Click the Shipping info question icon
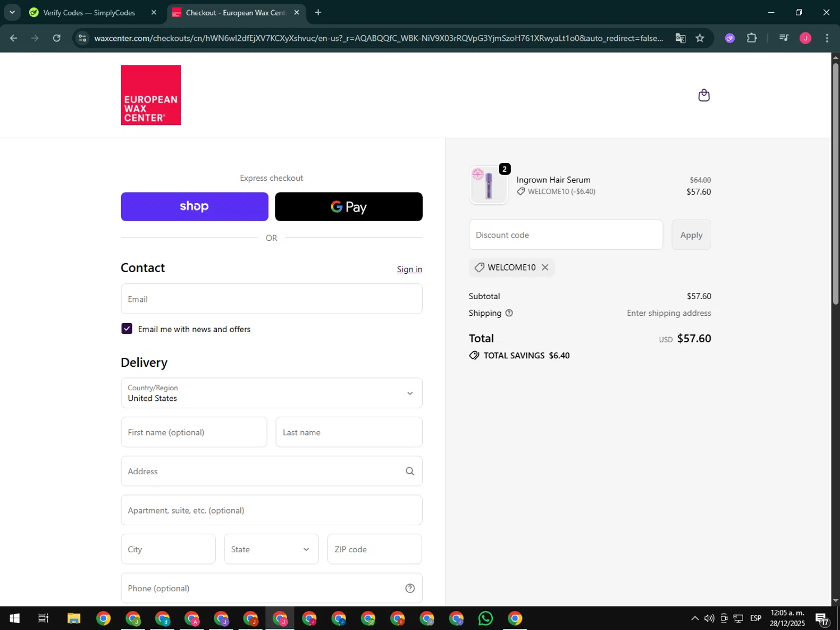Image resolution: width=840 pixels, height=630 pixels. [509, 313]
